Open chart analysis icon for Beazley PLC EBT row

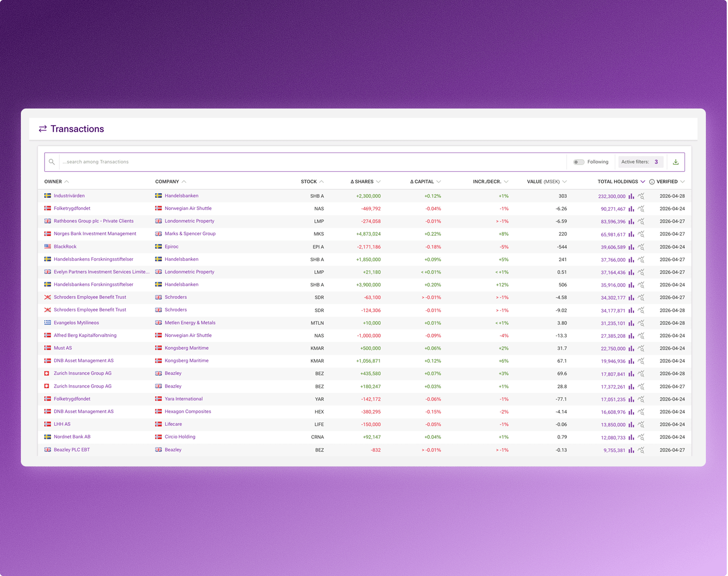(x=641, y=450)
